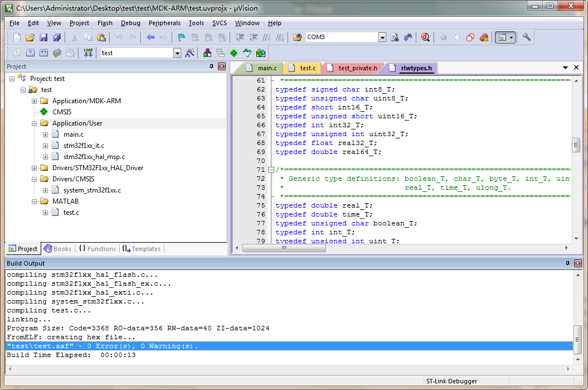Click the Navigate Backward blue arrow
This screenshot has width=588, height=390.
click(150, 37)
